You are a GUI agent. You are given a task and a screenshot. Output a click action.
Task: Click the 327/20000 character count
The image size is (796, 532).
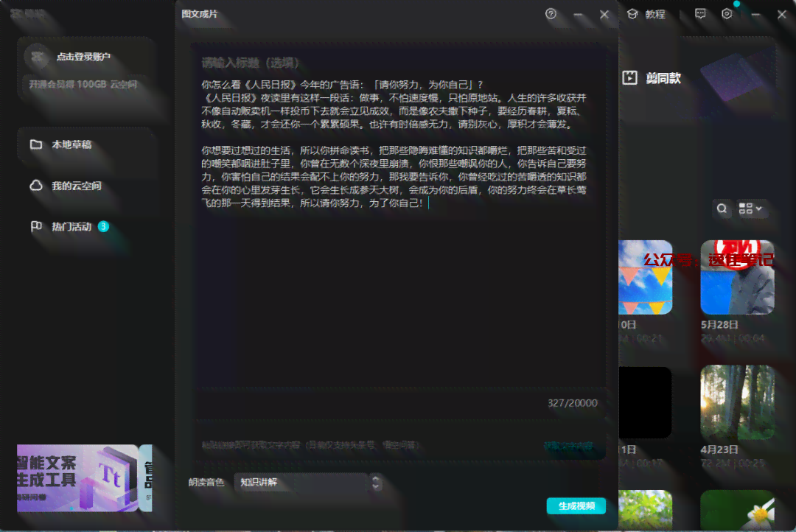[x=572, y=403]
